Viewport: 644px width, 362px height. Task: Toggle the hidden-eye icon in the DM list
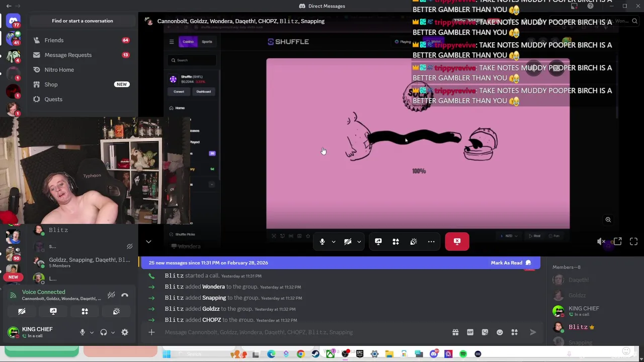tap(129, 246)
